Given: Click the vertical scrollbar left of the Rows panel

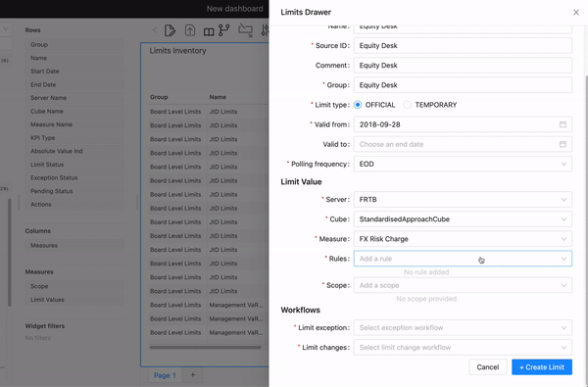Looking at the screenshot, I should [10, 252].
